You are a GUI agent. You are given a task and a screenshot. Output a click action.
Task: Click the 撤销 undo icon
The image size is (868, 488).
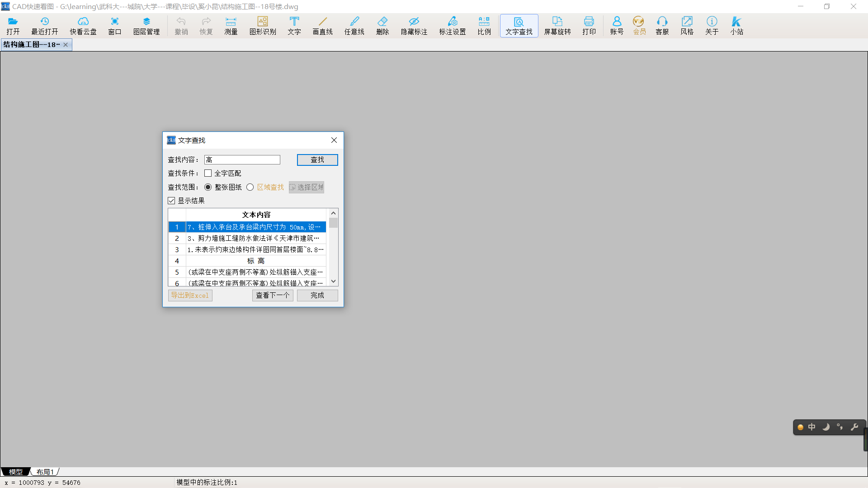pos(181,26)
